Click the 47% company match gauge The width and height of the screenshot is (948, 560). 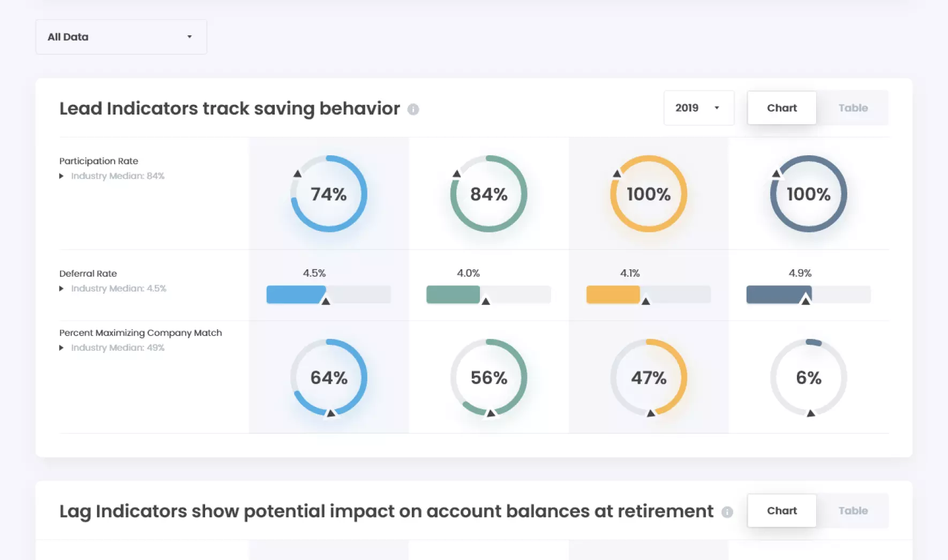[x=649, y=377]
